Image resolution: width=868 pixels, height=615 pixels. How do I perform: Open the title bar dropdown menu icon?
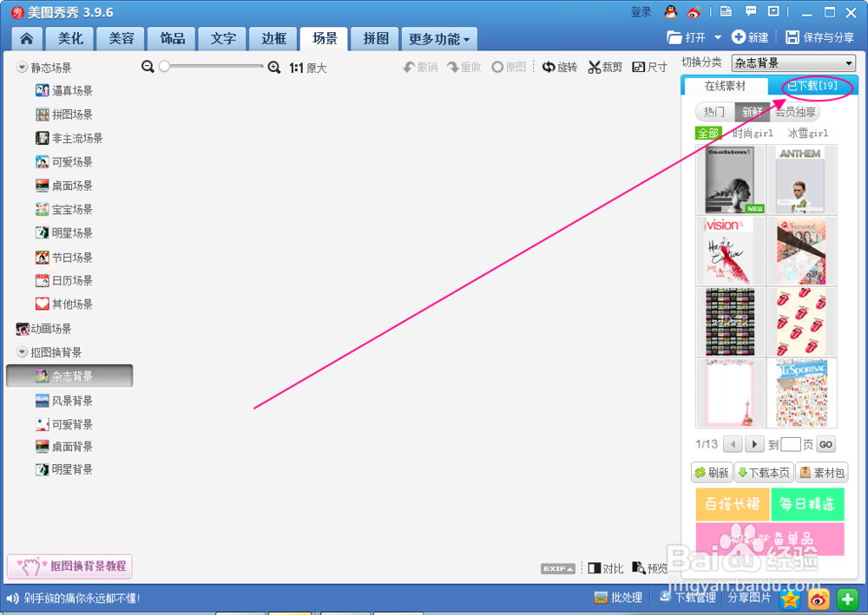tap(773, 11)
